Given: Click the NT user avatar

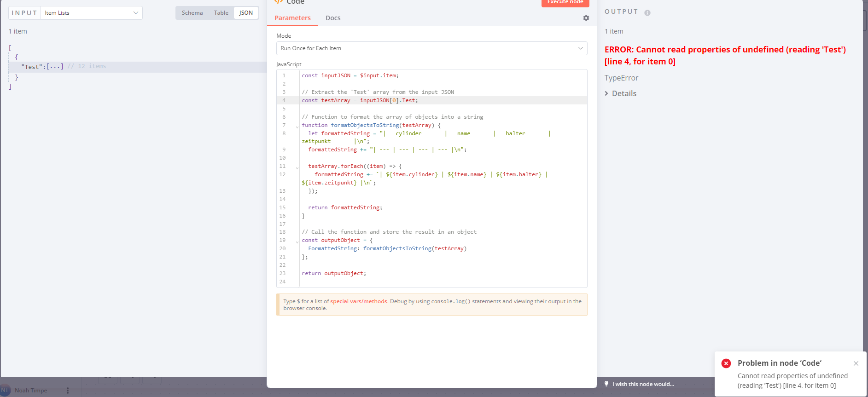Looking at the screenshot, I should (x=5, y=390).
